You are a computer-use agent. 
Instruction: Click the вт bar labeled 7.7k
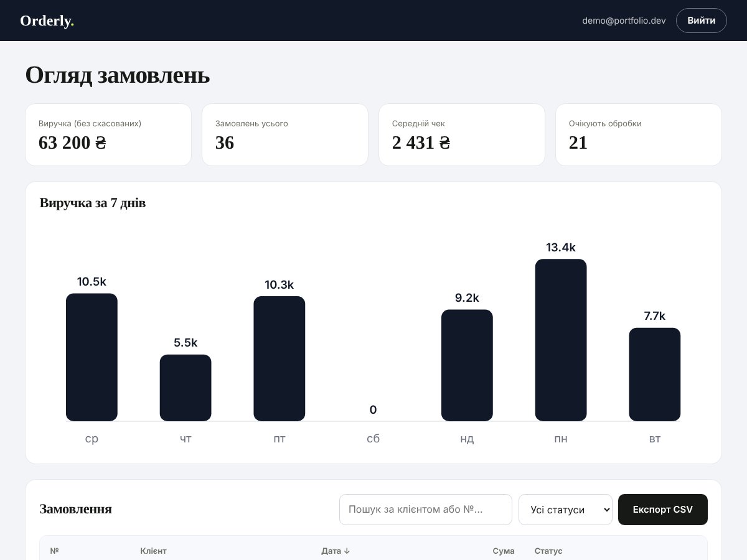(655, 375)
